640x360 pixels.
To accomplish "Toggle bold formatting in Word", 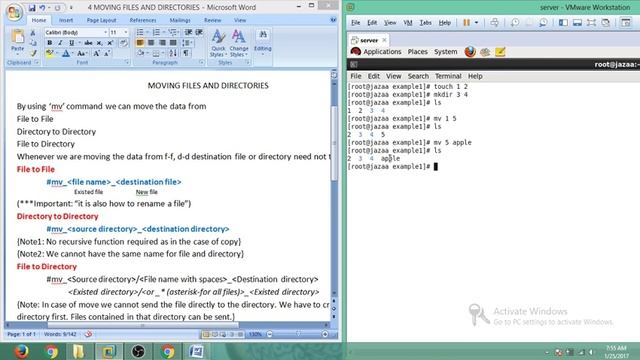I will tap(49, 43).
